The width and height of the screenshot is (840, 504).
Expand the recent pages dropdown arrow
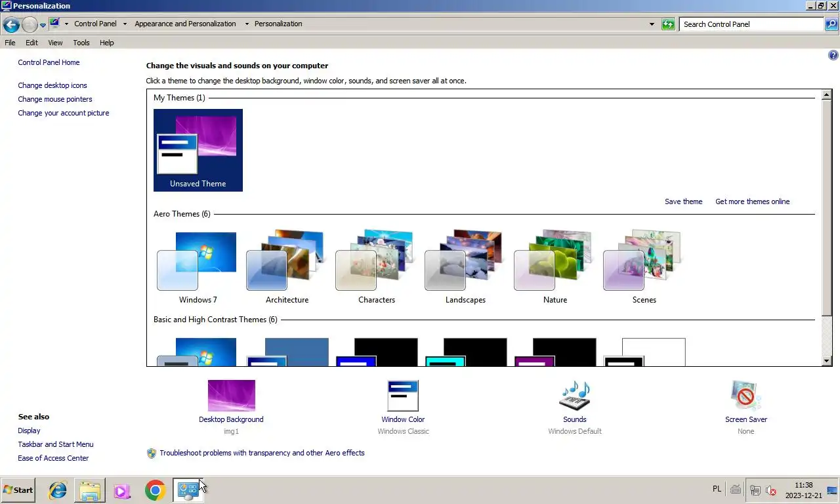[x=43, y=25]
